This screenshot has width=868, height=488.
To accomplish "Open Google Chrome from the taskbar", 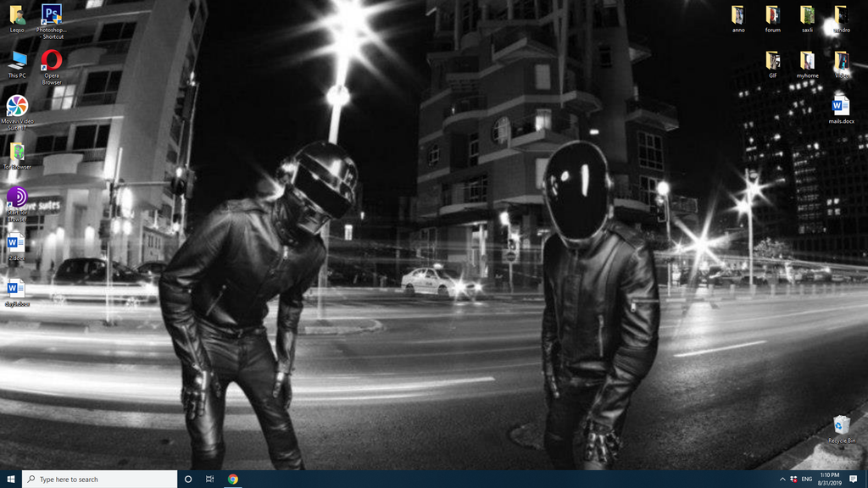I will point(233,480).
